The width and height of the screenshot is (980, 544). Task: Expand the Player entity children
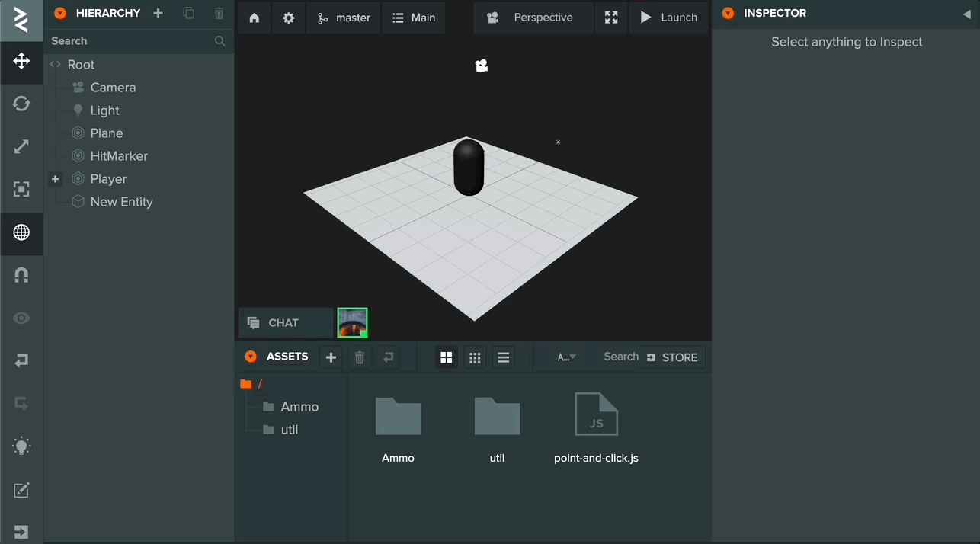(55, 179)
